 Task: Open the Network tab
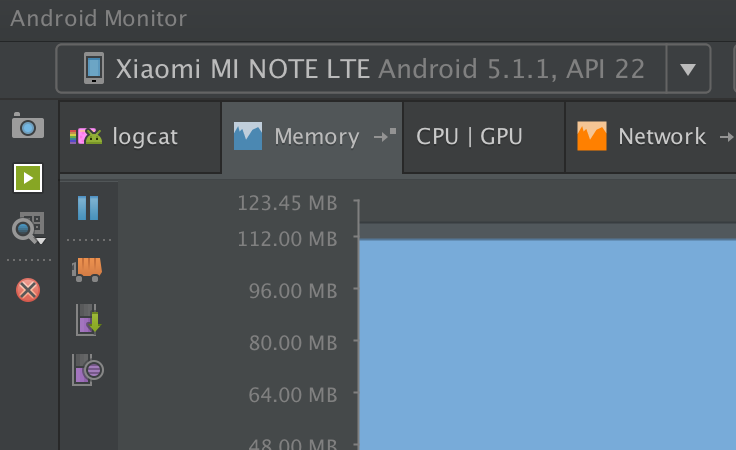pyautogui.click(x=651, y=137)
